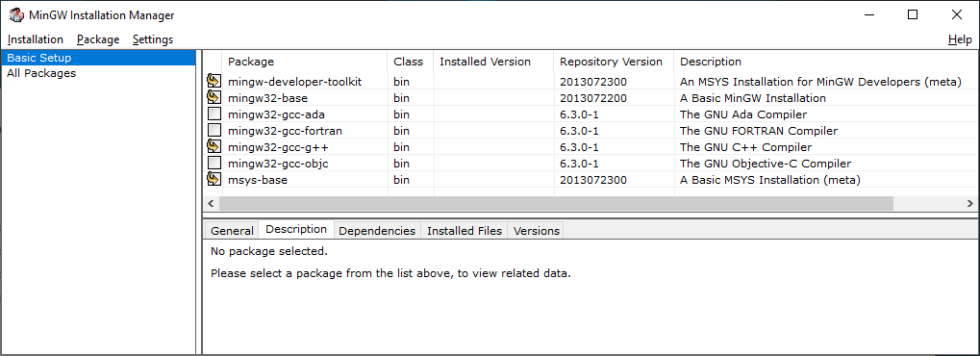Image resolution: width=980 pixels, height=356 pixels.
Task: Select the mingw32-gcc-ada package name
Action: click(x=276, y=114)
